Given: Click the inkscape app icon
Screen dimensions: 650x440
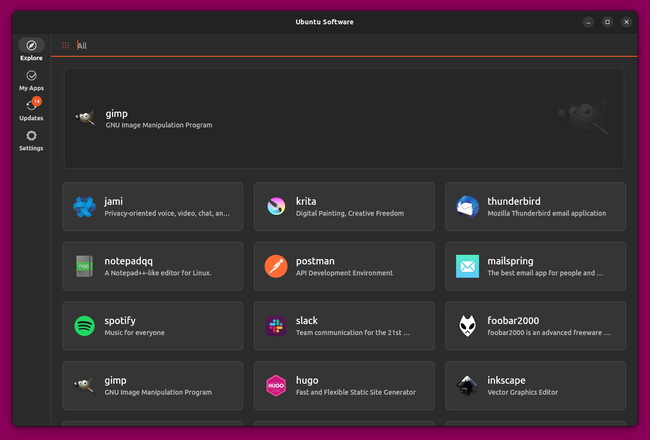Looking at the screenshot, I should 468,385.
